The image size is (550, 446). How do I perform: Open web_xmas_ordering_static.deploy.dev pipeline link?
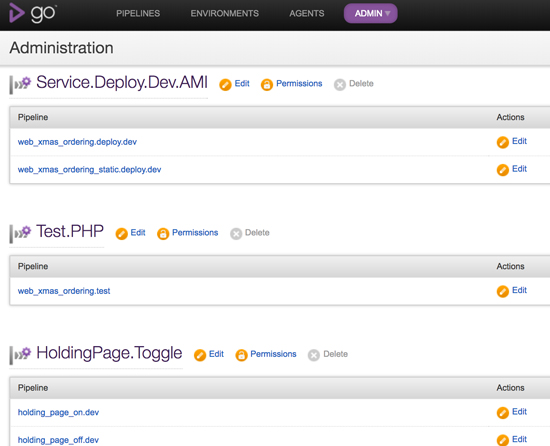tap(89, 170)
